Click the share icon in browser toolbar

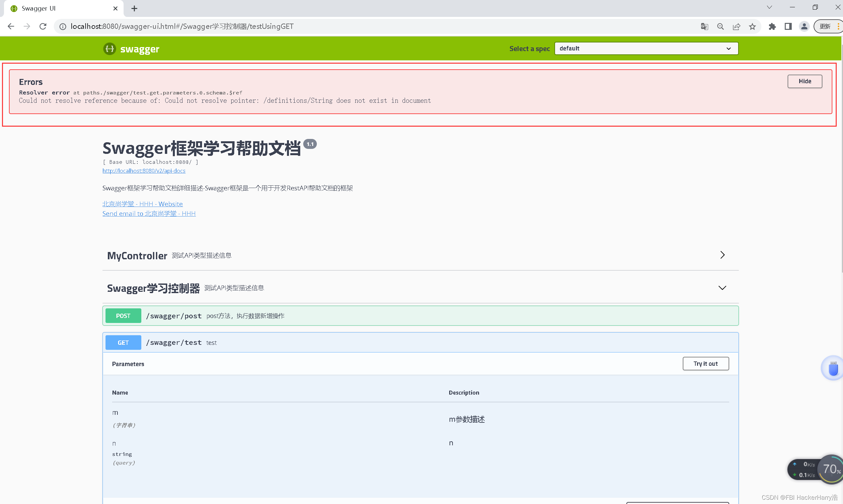[x=736, y=26]
